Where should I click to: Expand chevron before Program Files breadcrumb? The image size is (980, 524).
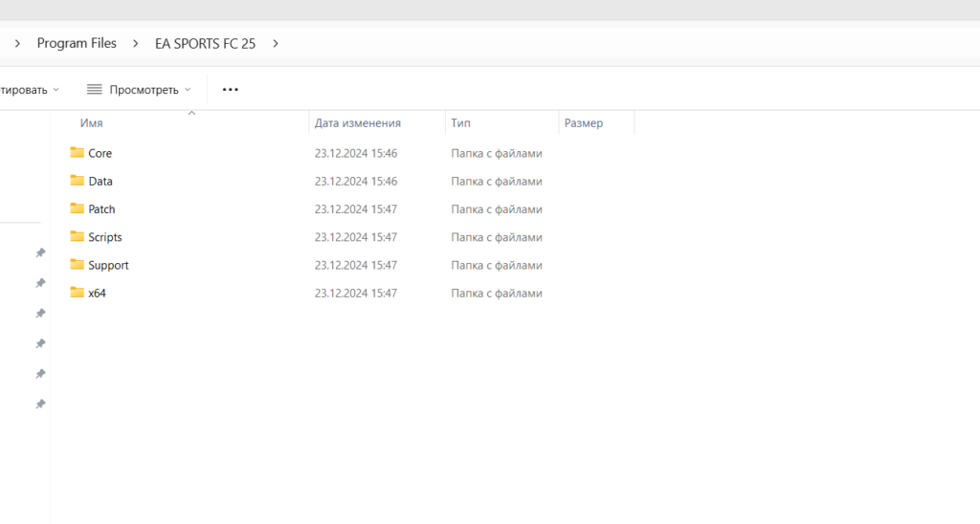point(17,43)
